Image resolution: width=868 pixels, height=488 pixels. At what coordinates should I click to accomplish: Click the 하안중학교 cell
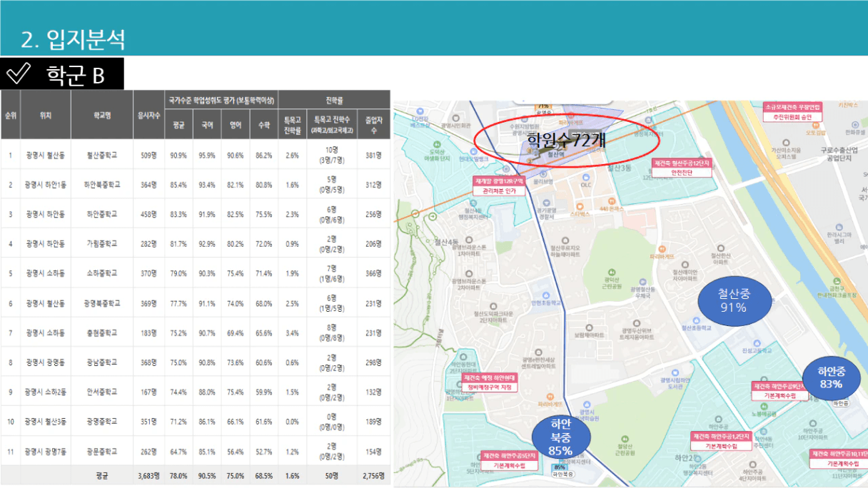pos(102,213)
